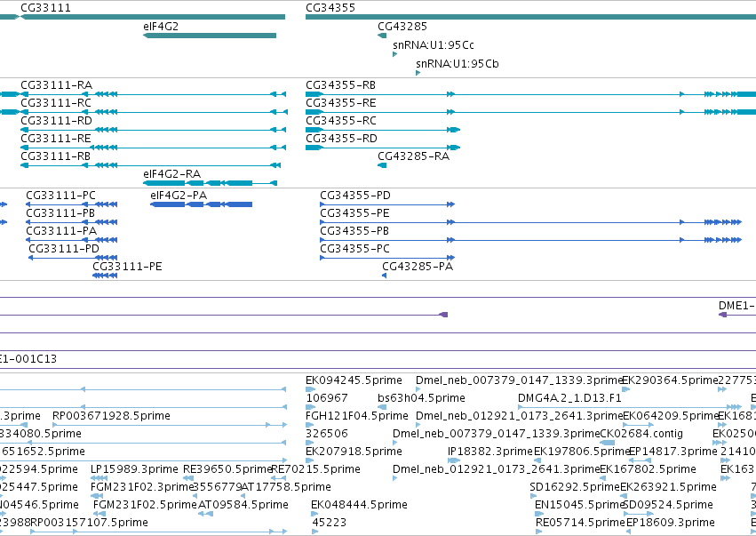
Task: Click the snRNA:U1:95Cb feature label
Action: (x=458, y=64)
